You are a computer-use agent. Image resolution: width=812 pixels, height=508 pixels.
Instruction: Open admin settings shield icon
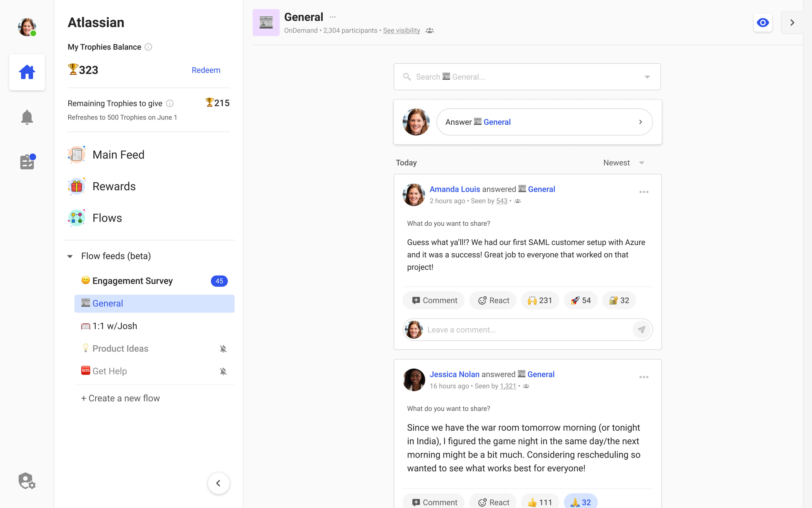pos(27,481)
